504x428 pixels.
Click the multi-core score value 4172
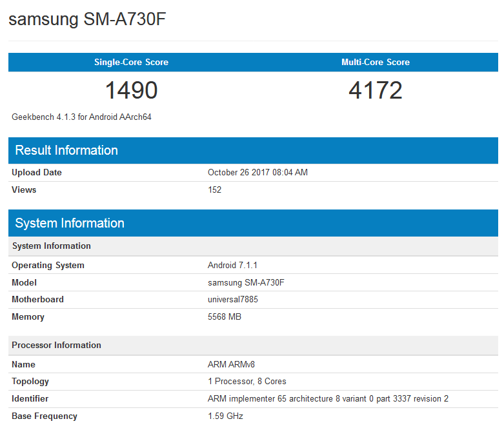pos(376,90)
